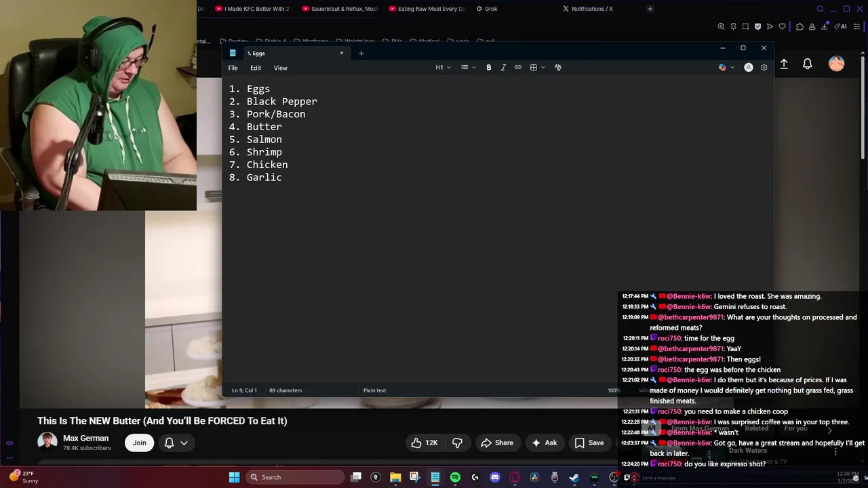
Task: Open the browser main menu icon
Action: coord(858,26)
